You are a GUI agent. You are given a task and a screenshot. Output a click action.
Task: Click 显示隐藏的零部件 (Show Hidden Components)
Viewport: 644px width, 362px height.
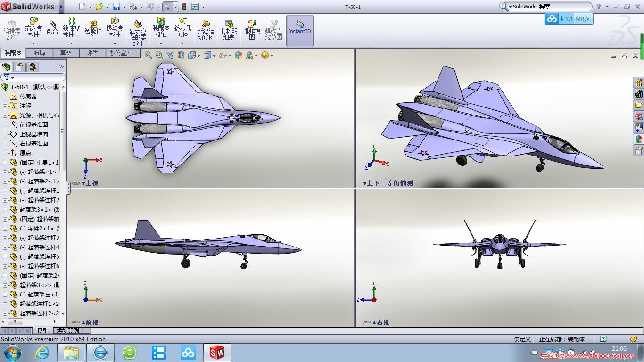coord(138,33)
